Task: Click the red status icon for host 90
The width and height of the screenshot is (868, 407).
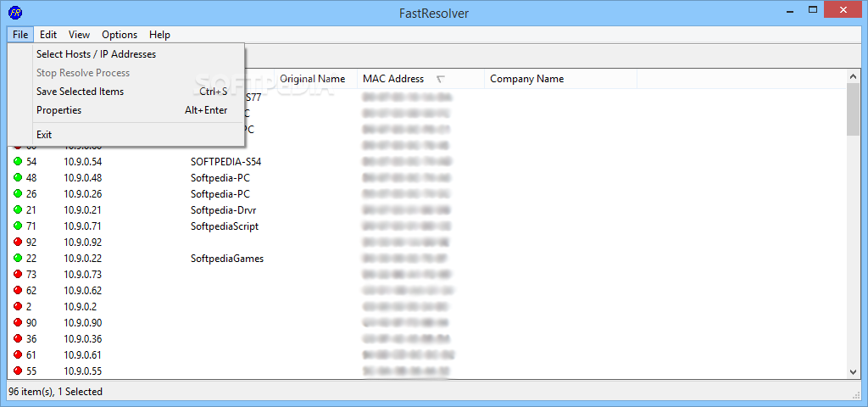Action: pos(18,322)
